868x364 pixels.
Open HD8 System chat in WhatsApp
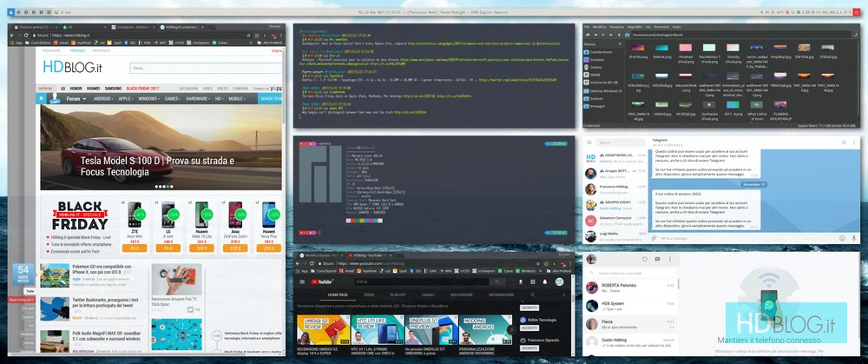[x=630, y=306]
